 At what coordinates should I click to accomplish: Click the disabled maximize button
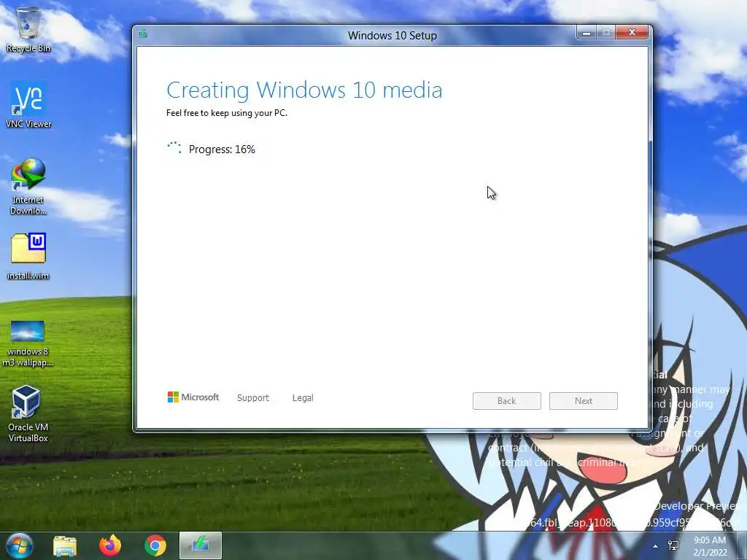(x=606, y=32)
